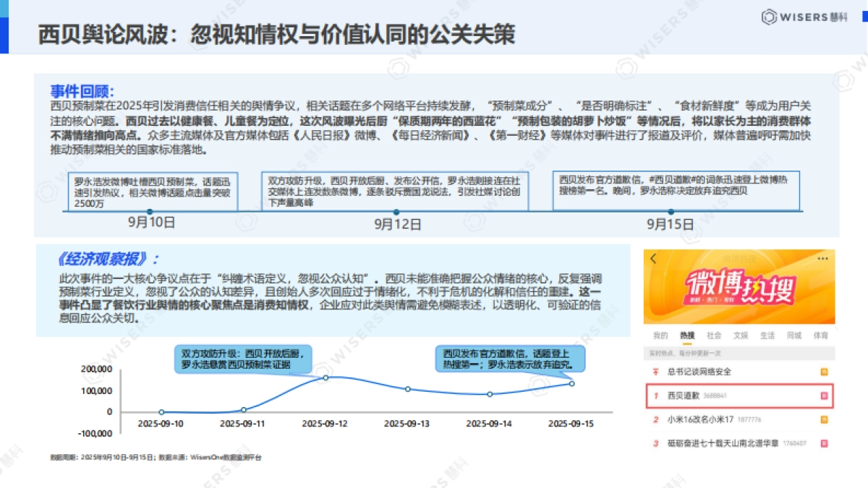Viewport: 868px width, 488px height.
Task: Open the 我的 tab
Action: pos(660,335)
